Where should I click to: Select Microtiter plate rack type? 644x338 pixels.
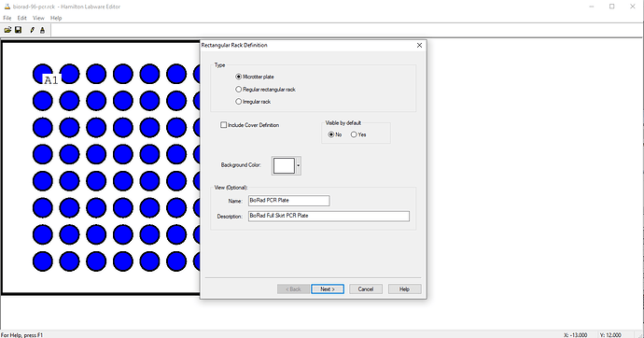(238, 77)
